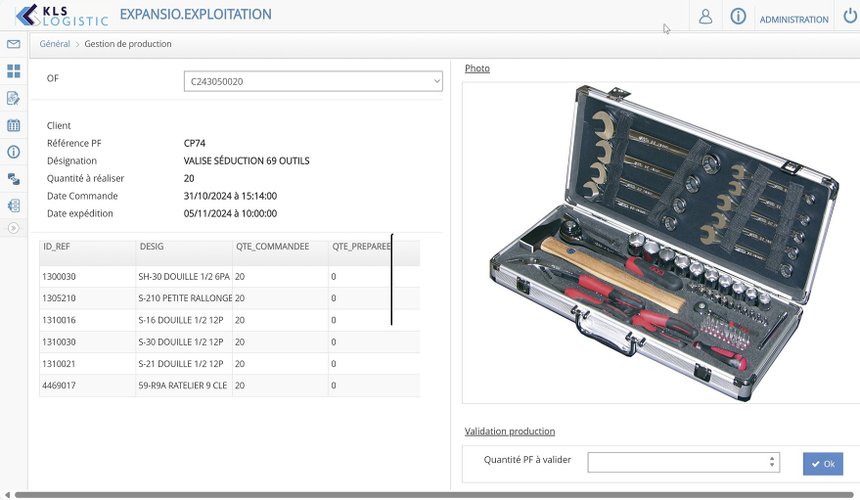Screen dimensions: 860x500
Task: Click the horizontal scrollbar at bottom
Action: click(x=436, y=495)
